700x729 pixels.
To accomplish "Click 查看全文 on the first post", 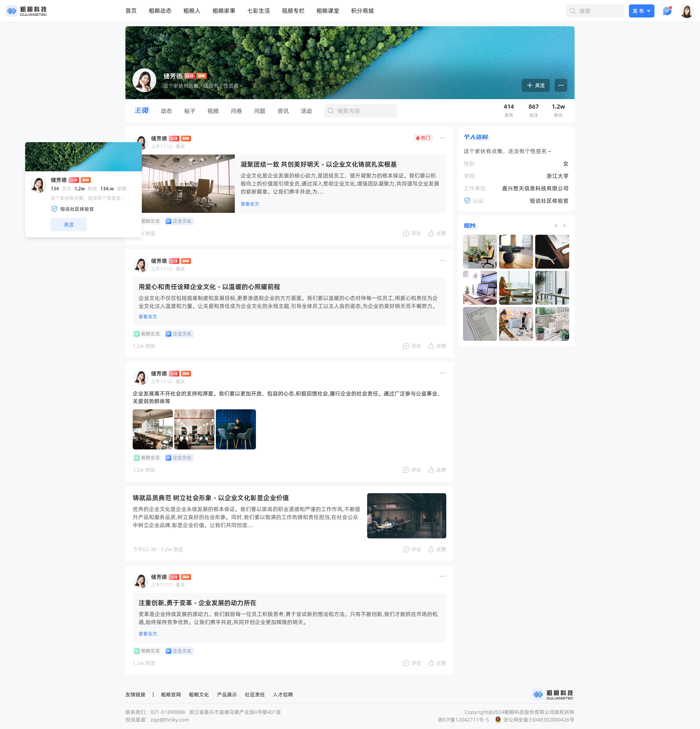I will 250,204.
